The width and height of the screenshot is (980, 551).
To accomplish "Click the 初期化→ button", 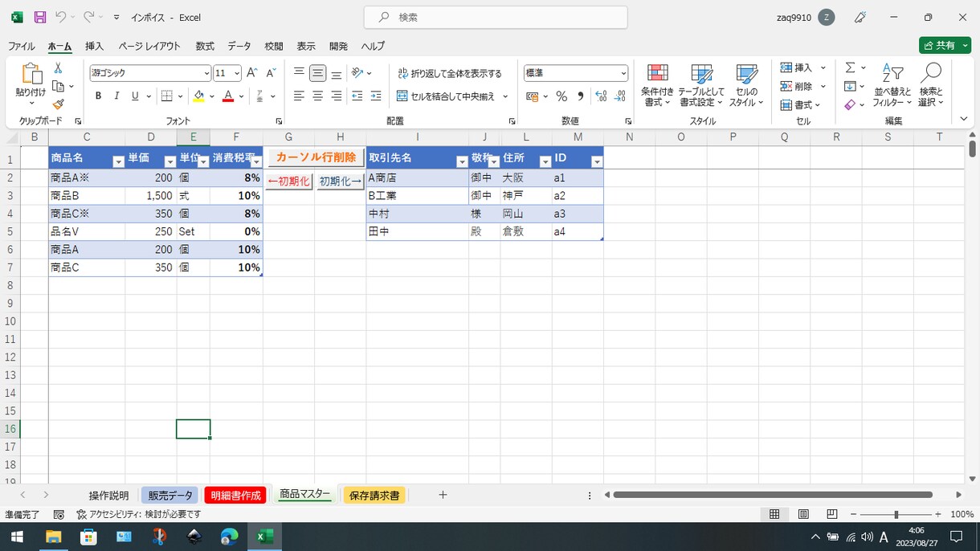I will click(x=341, y=182).
